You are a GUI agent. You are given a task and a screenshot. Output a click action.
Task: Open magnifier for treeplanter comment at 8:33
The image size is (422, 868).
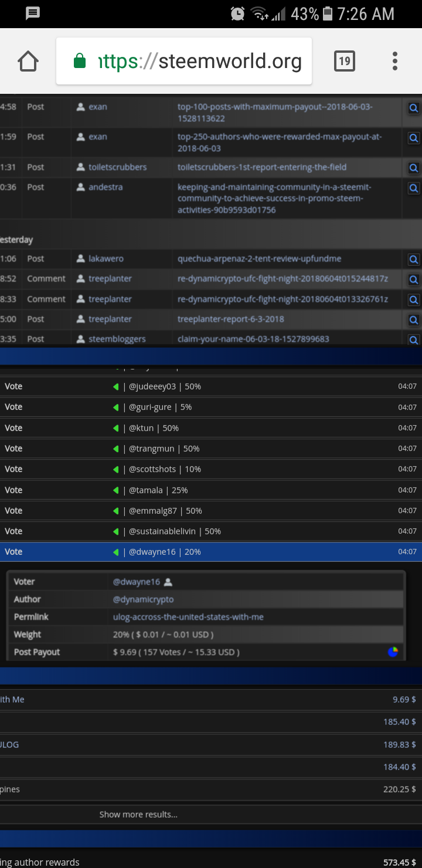tap(414, 300)
